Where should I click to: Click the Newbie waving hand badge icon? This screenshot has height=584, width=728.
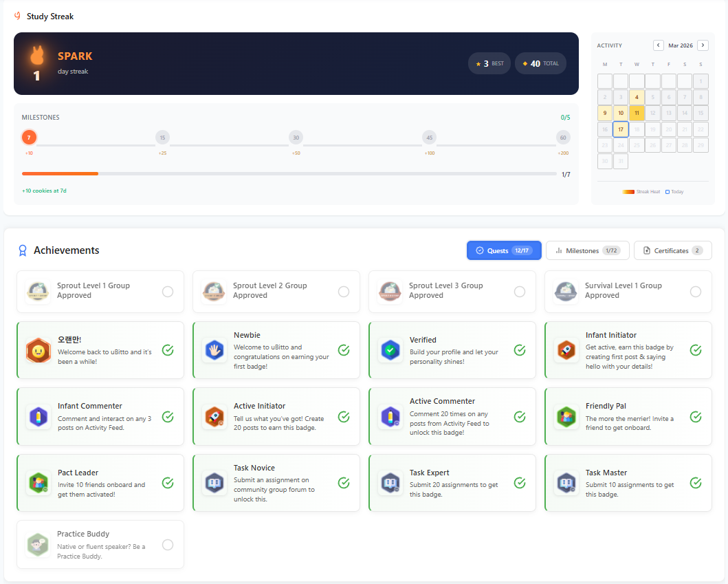click(214, 350)
